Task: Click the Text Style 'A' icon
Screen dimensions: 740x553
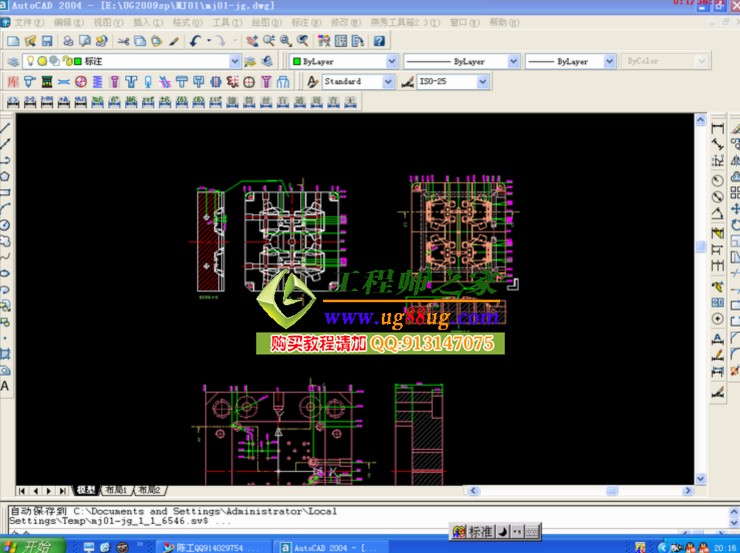Action: point(312,82)
